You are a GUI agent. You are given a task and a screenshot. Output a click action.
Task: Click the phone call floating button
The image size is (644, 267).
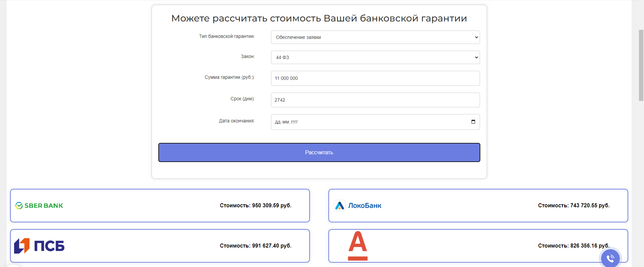tap(610, 258)
